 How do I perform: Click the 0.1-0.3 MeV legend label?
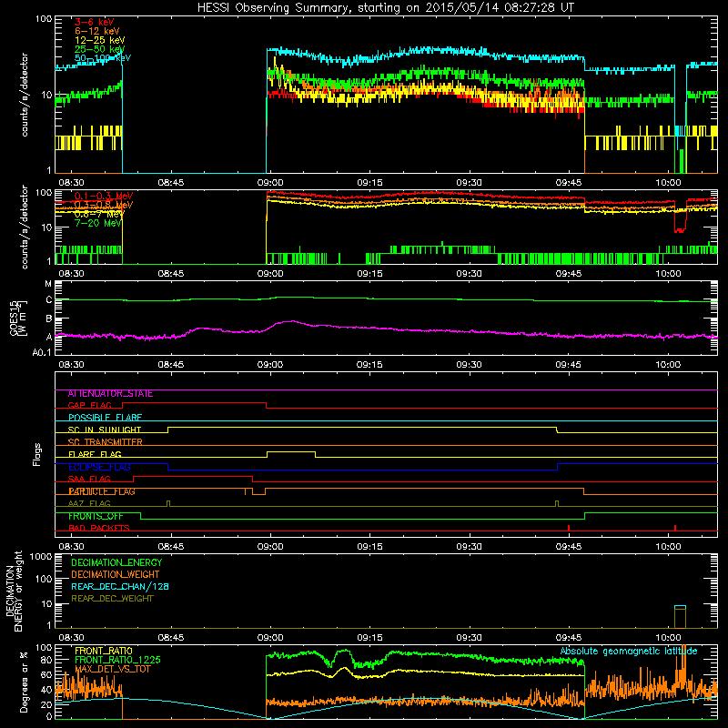104,196
